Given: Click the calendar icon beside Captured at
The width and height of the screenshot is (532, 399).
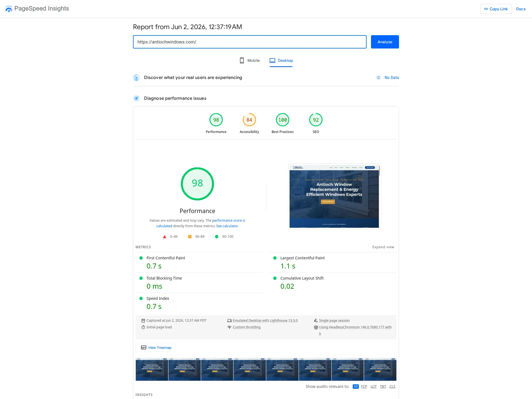Looking at the screenshot, I should [143, 321].
